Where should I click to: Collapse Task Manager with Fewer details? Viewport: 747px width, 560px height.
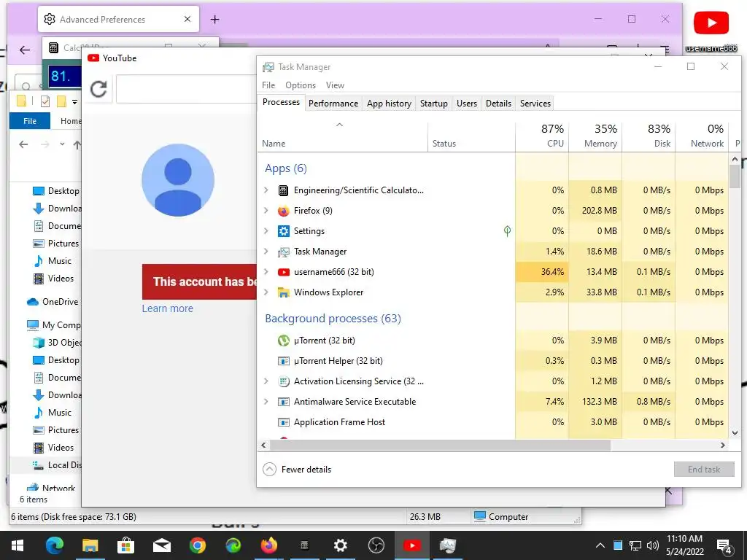click(297, 470)
